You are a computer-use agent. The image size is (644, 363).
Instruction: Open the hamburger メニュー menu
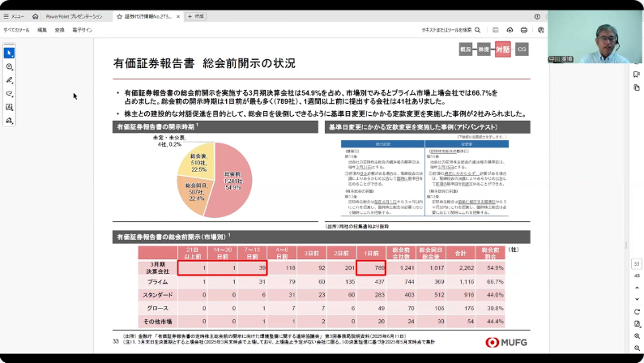(14, 16)
